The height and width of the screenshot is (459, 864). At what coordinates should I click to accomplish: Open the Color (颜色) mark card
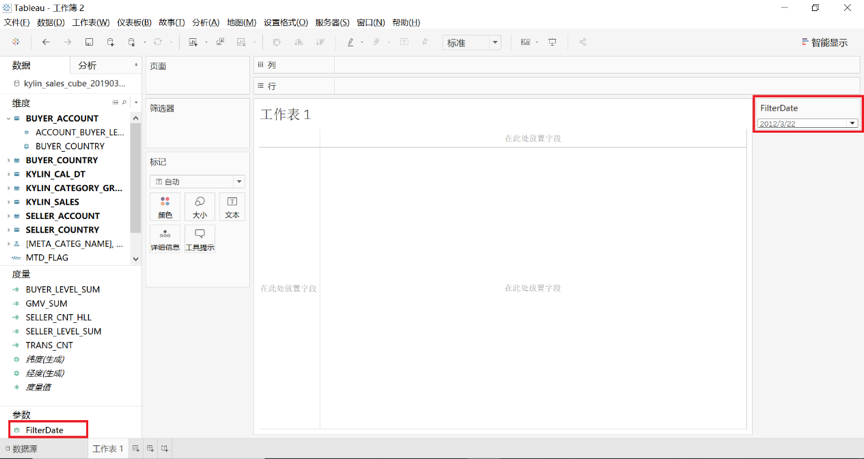click(165, 207)
